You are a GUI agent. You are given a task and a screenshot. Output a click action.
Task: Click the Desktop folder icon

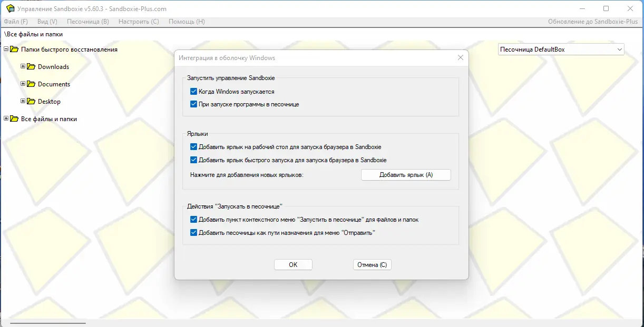coord(31,102)
